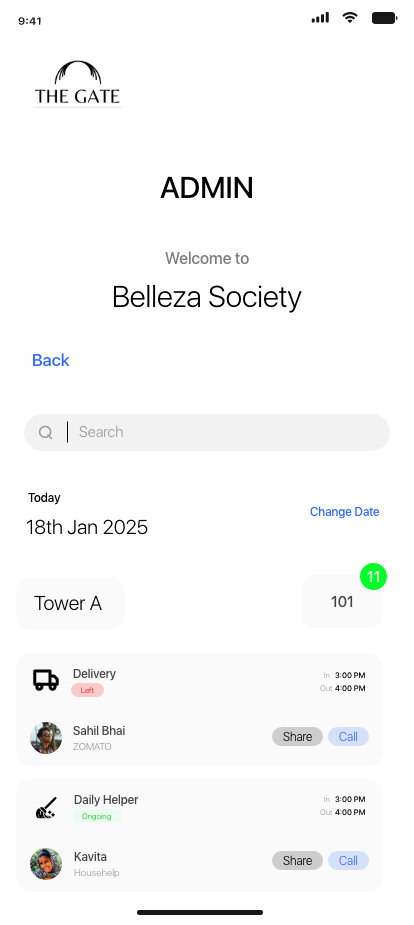
Task: Focus the Search input field
Action: (207, 432)
